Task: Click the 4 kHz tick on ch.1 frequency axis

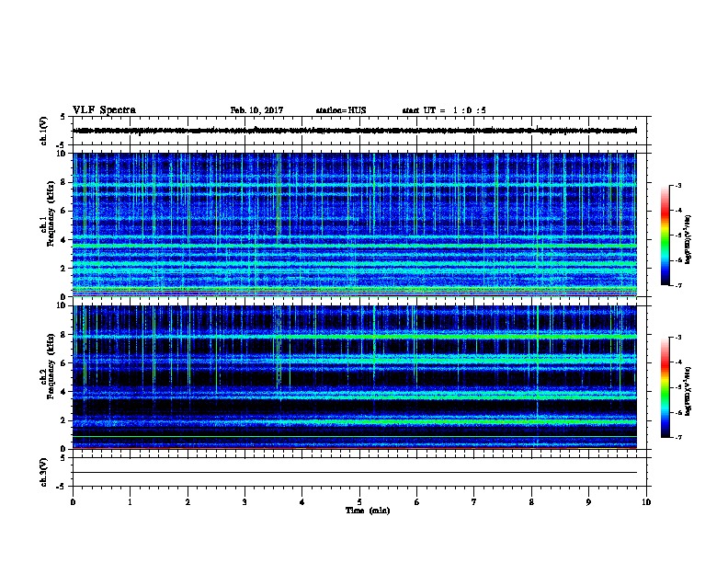Action: (x=63, y=240)
